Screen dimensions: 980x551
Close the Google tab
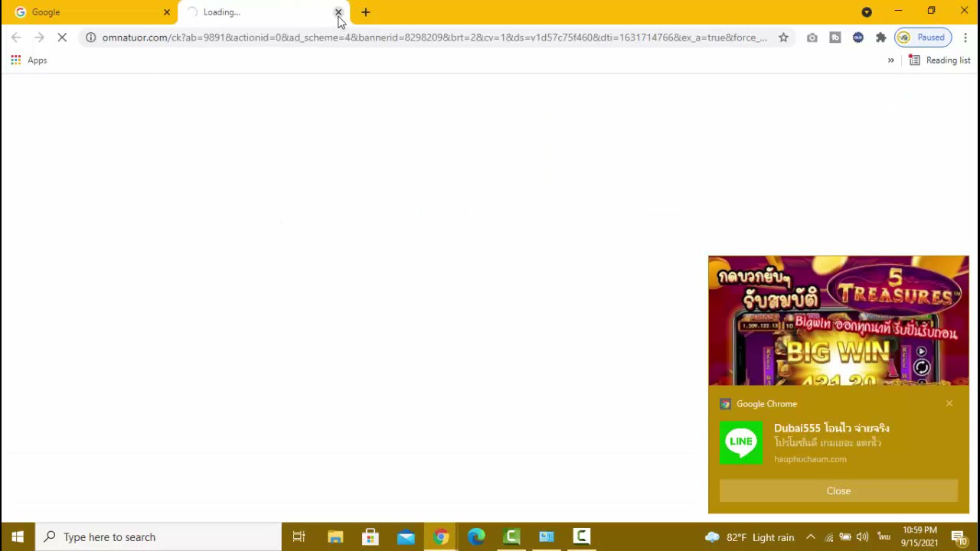167,12
